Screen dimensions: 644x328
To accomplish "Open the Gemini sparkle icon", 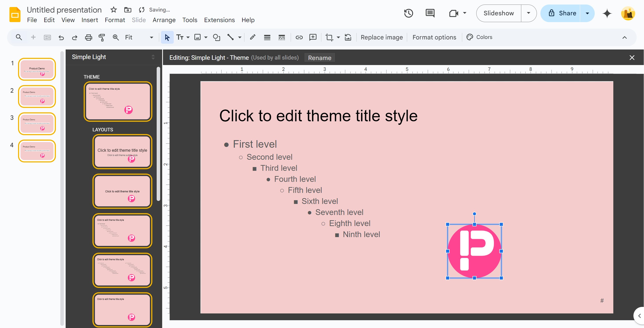I will click(x=607, y=13).
